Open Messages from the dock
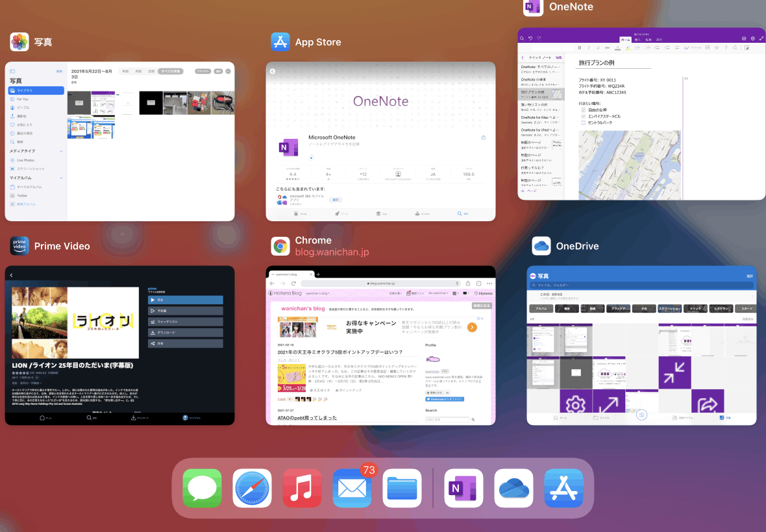Image resolution: width=766 pixels, height=532 pixels. (x=203, y=488)
